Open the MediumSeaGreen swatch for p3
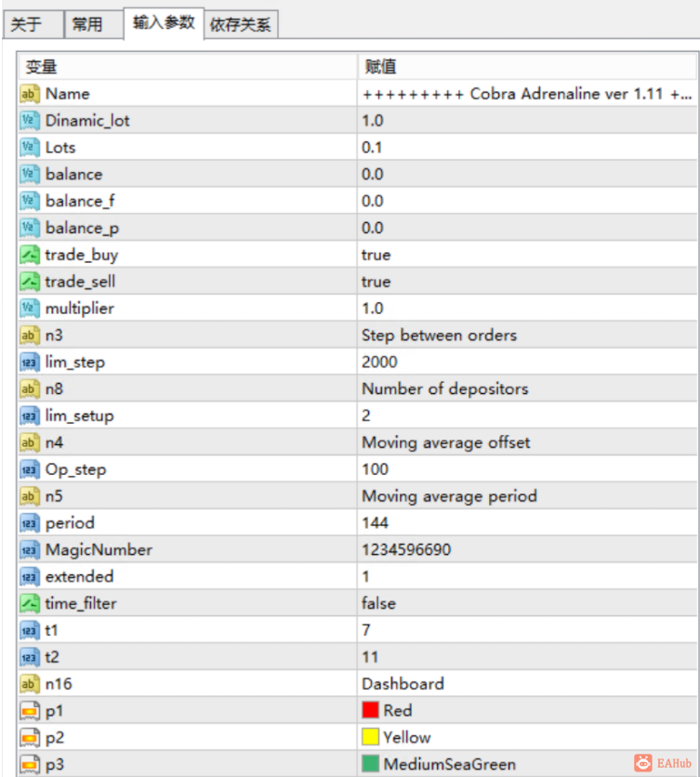700x777 pixels. tap(370, 764)
